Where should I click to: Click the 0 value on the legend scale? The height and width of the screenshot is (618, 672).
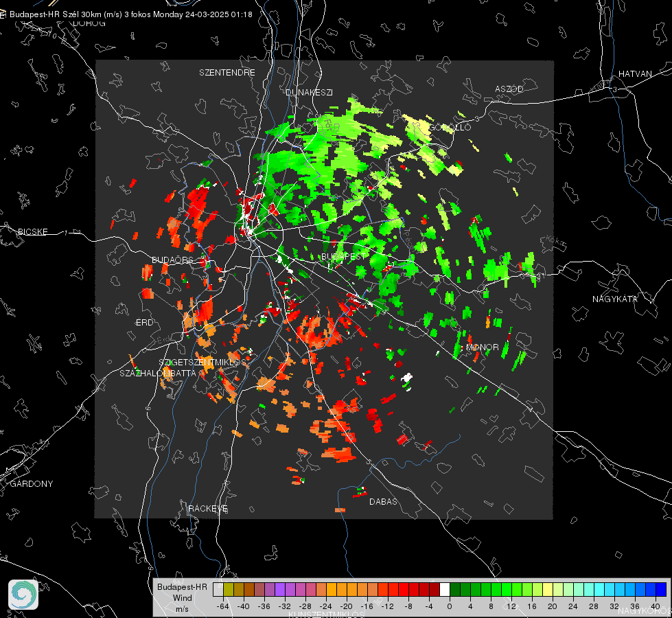(x=450, y=606)
